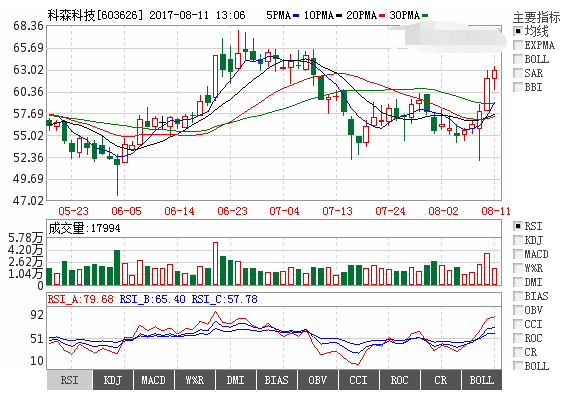Click the 科森科技[603626] stock title
This screenshot has width=574, height=395.
point(96,15)
